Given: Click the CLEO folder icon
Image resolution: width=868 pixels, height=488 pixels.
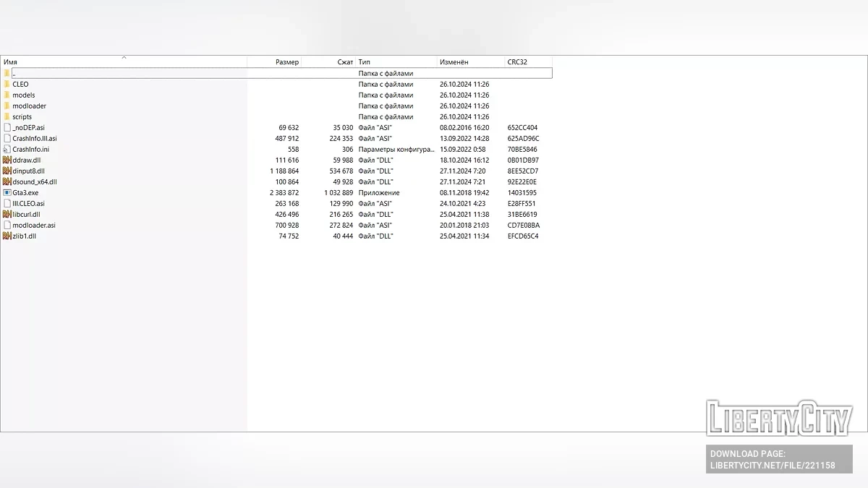Looking at the screenshot, I should pyautogui.click(x=7, y=85).
